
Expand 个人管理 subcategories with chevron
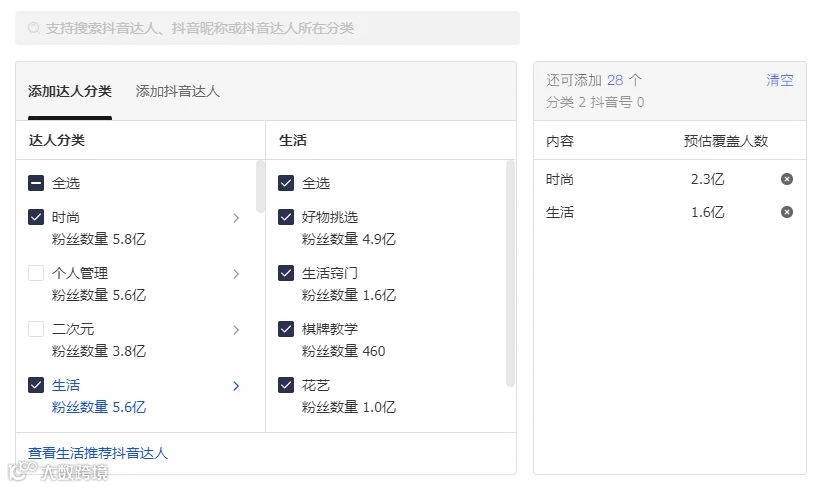pyautogui.click(x=236, y=274)
